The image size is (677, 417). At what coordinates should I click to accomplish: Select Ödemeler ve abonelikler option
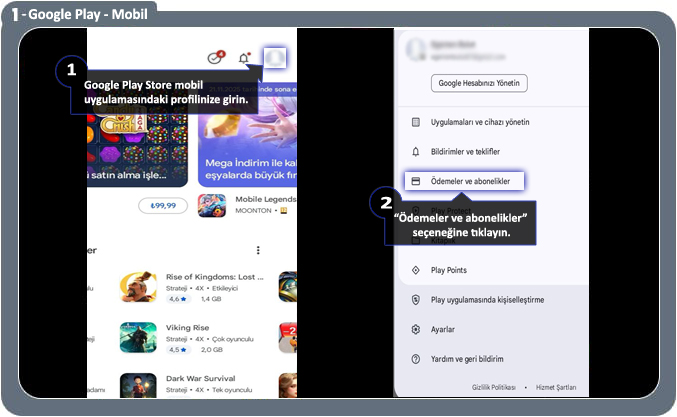tap(463, 181)
